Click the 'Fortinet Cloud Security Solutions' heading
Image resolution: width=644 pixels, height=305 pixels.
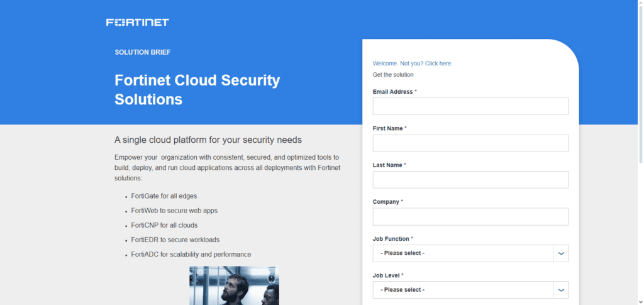[x=197, y=89]
